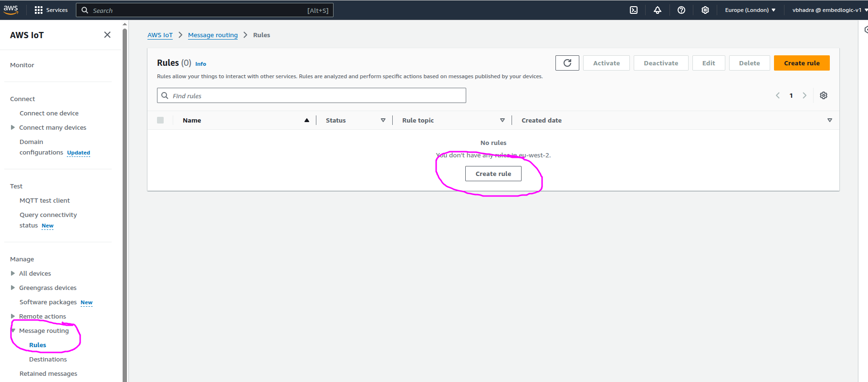Image resolution: width=868 pixels, height=382 pixels.
Task: Open MQTT test client page
Action: [44, 200]
